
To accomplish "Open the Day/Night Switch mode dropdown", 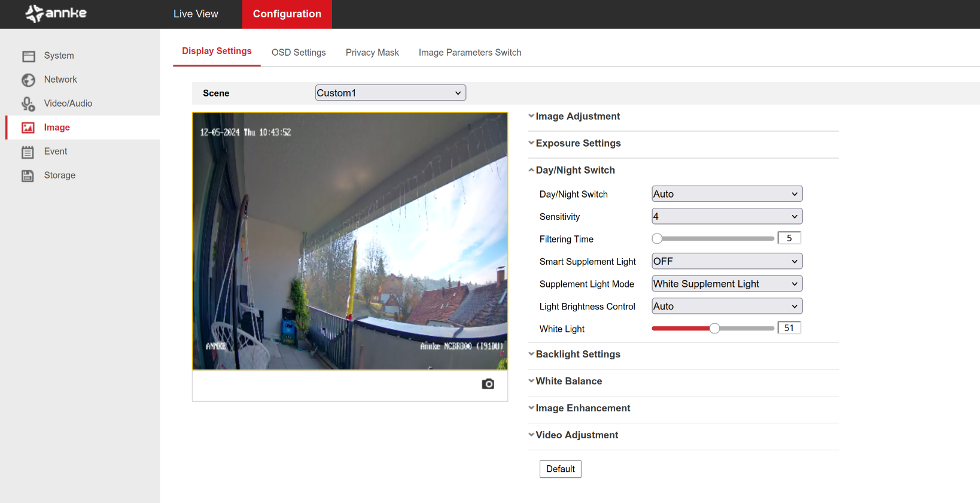I will [x=726, y=194].
